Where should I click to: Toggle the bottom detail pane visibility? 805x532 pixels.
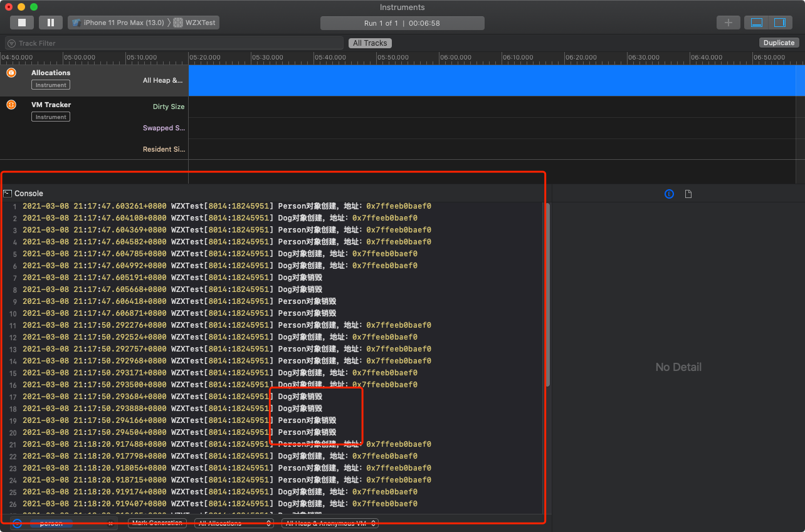coord(757,23)
